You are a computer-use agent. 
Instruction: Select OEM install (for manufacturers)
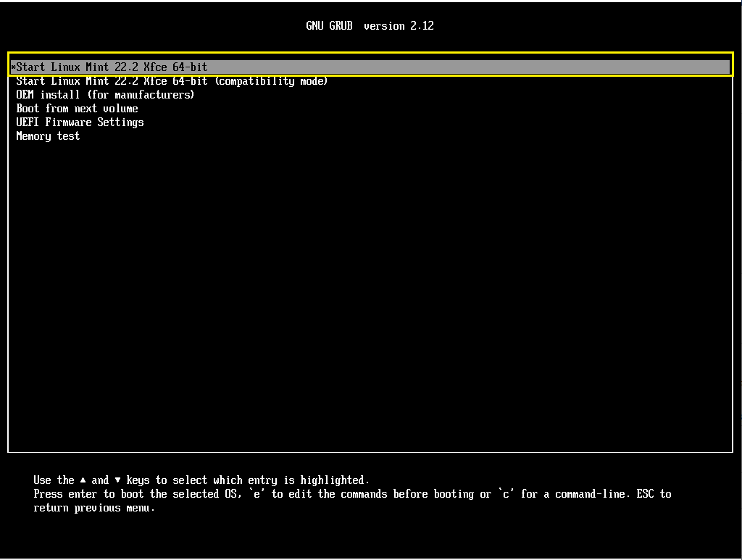pos(105,94)
